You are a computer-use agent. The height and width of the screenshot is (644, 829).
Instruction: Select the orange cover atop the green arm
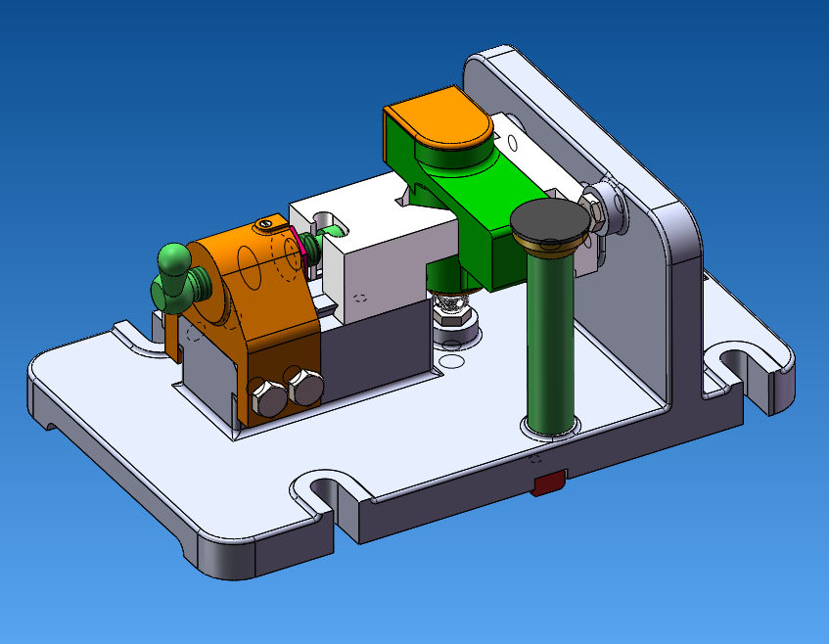439,117
